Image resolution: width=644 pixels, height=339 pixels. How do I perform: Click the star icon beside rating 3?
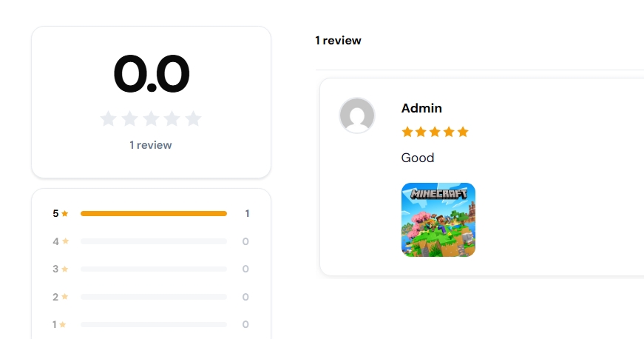coord(65,269)
